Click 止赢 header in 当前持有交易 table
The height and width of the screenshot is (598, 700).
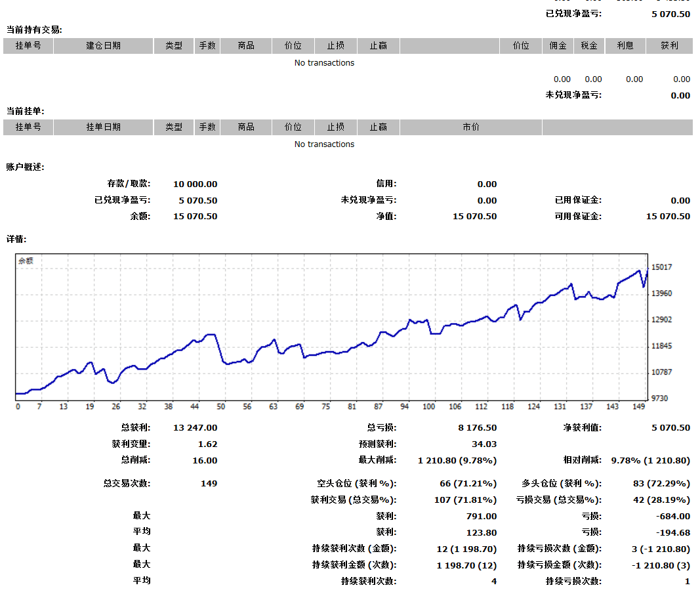[378, 45]
